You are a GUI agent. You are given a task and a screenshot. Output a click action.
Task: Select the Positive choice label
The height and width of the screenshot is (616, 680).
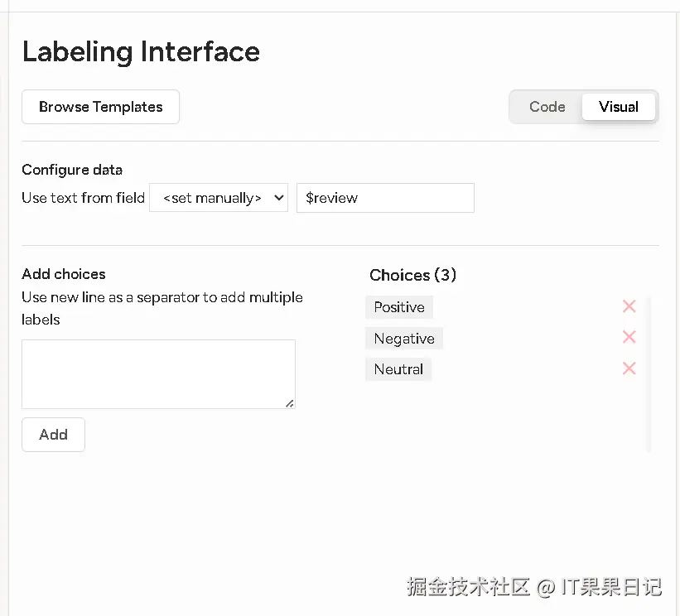[399, 307]
